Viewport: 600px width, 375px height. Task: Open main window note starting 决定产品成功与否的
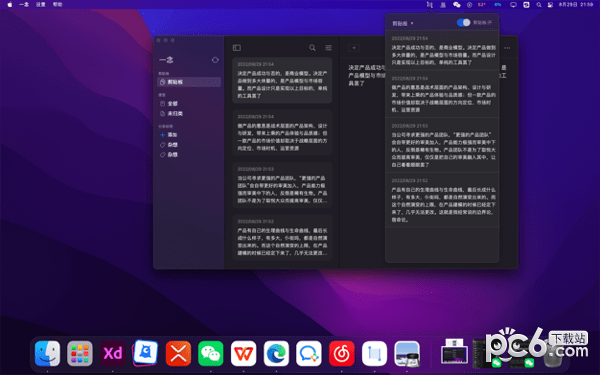[282, 80]
